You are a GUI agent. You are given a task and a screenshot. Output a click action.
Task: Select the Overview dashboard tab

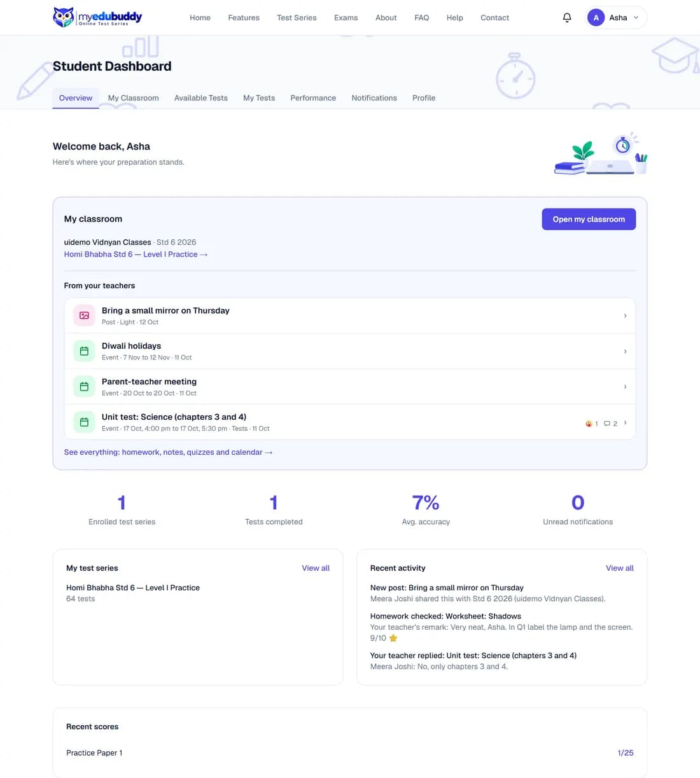(76, 98)
